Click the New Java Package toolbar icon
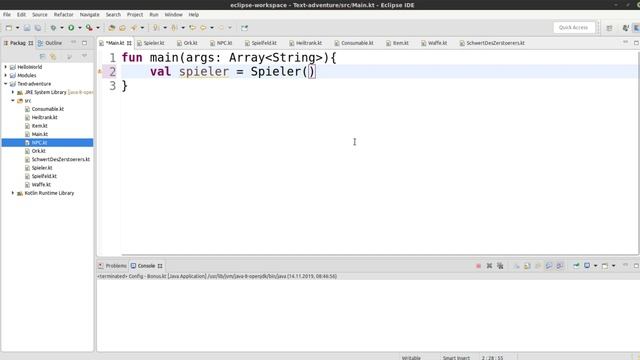This screenshot has width=640, height=360. [x=111, y=28]
